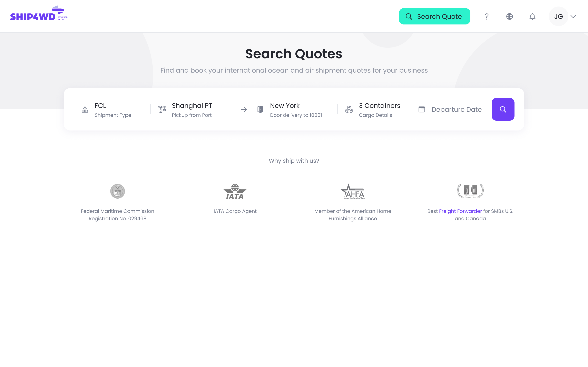
Task: Change the Shanghai PT pickup origin
Action: (x=192, y=110)
